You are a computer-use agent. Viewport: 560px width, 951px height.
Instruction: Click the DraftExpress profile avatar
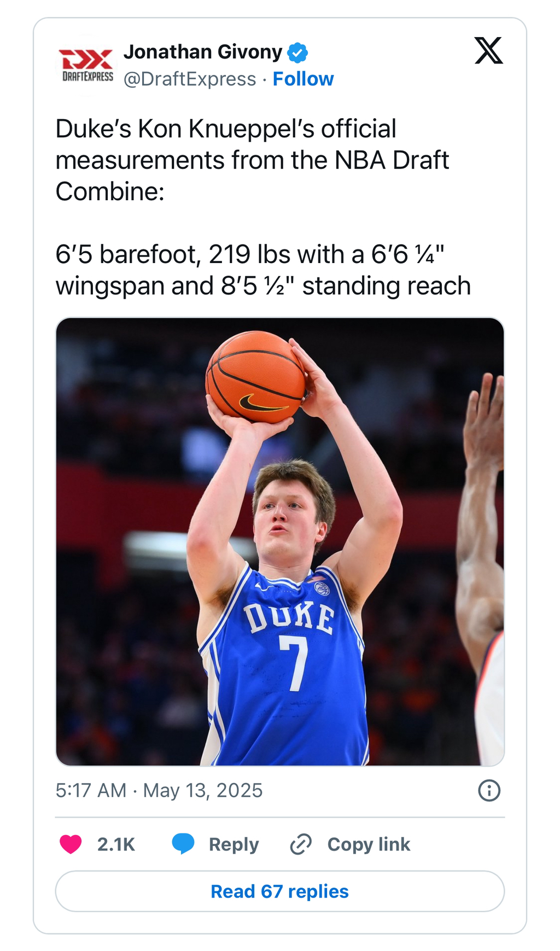pyautogui.click(x=86, y=66)
